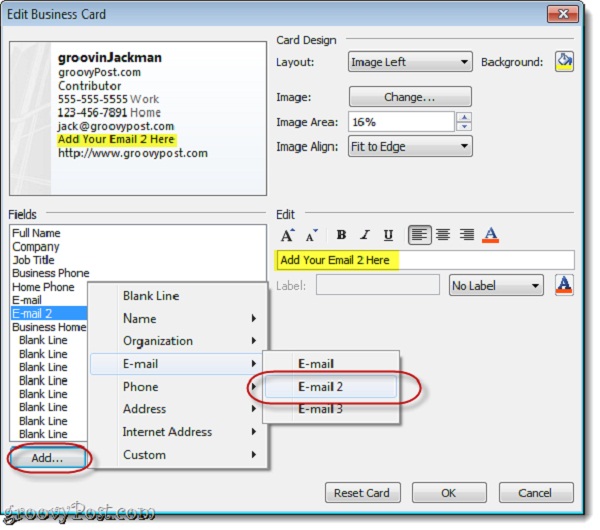Select center text alignment icon
Viewport: 600px width, 530px height.
(443, 234)
